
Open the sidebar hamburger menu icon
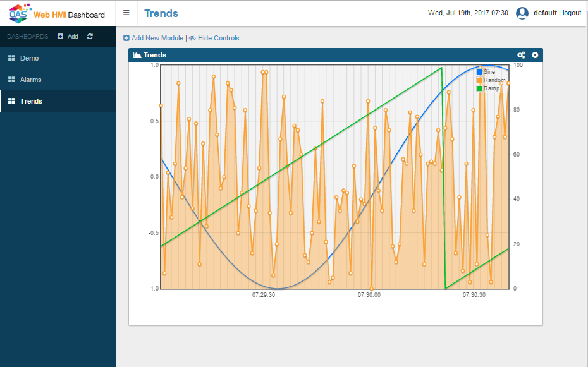(x=126, y=13)
